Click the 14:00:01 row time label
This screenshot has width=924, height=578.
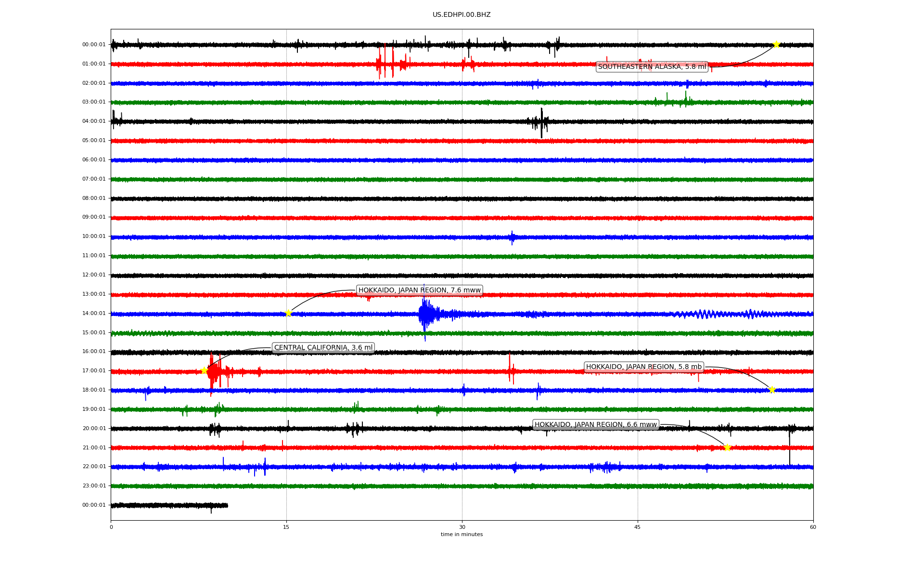(94, 313)
